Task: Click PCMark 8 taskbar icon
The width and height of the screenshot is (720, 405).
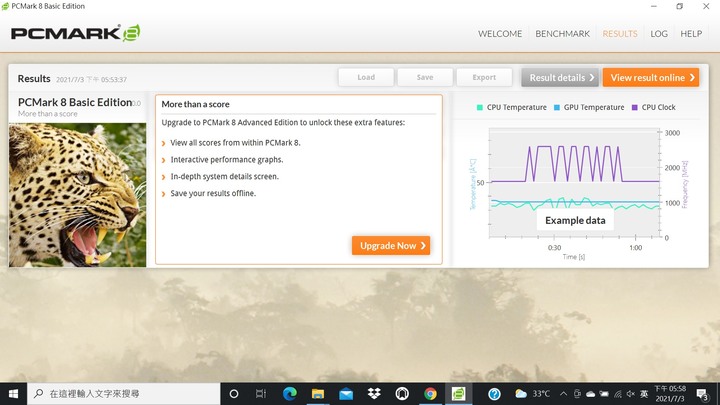Action: point(458,394)
